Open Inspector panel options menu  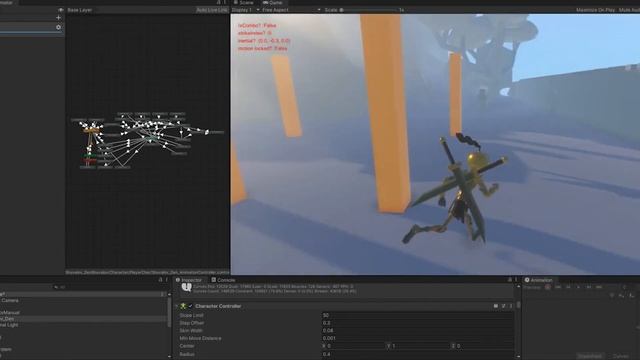coord(516,280)
